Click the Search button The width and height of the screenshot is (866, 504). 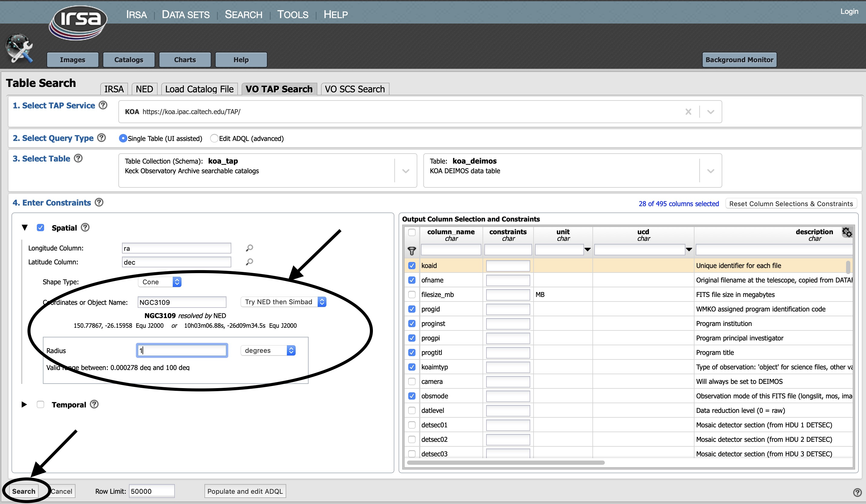[x=24, y=491]
